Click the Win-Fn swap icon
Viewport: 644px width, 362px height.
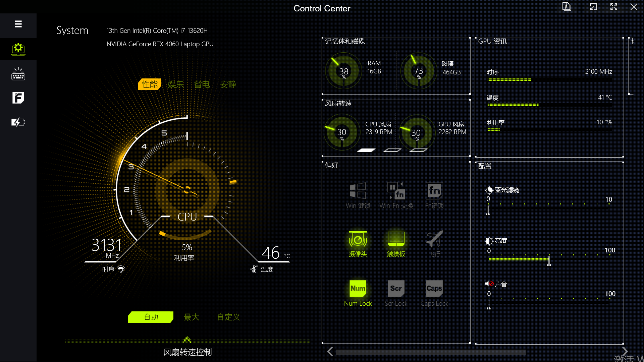pyautogui.click(x=396, y=191)
